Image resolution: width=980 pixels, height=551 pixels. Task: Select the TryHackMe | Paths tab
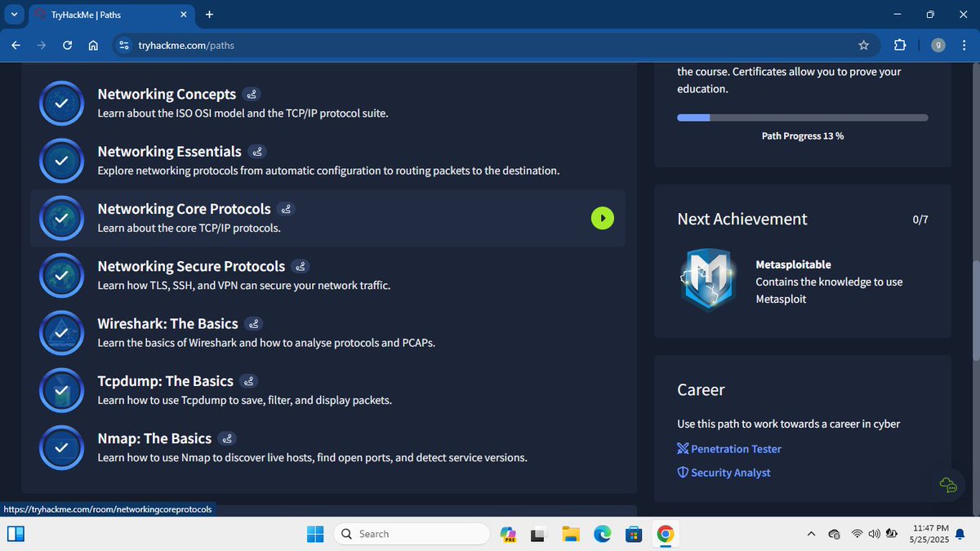click(x=113, y=15)
